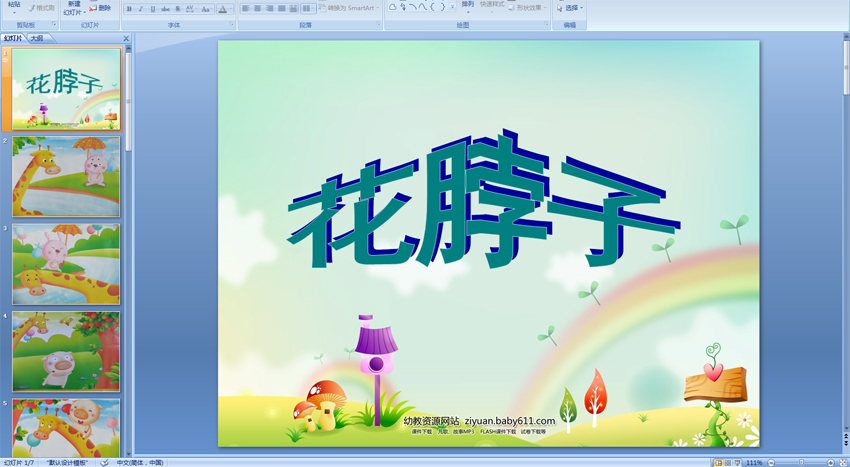Click the zoom in plus button

tap(830, 463)
